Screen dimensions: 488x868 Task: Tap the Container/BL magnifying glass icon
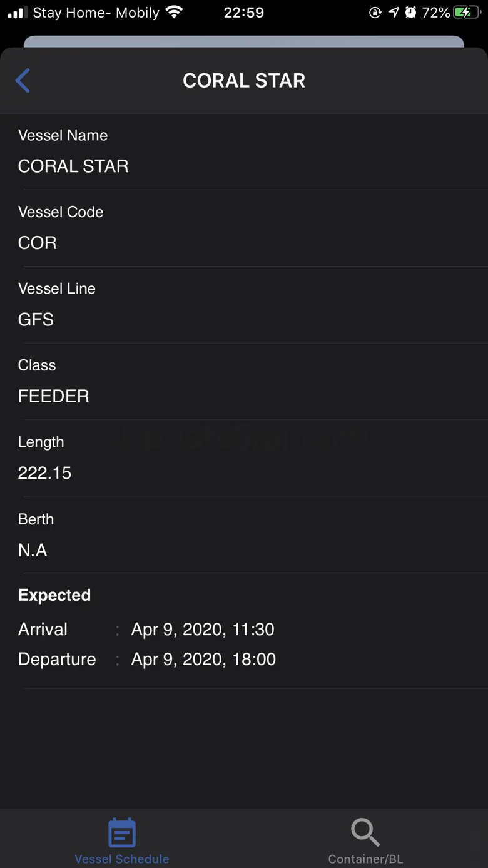click(365, 833)
